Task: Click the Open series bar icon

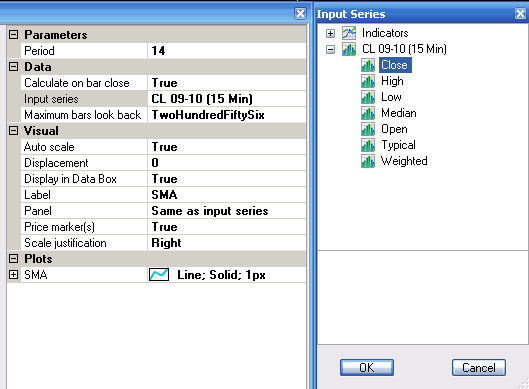Action: pyautogui.click(x=368, y=129)
